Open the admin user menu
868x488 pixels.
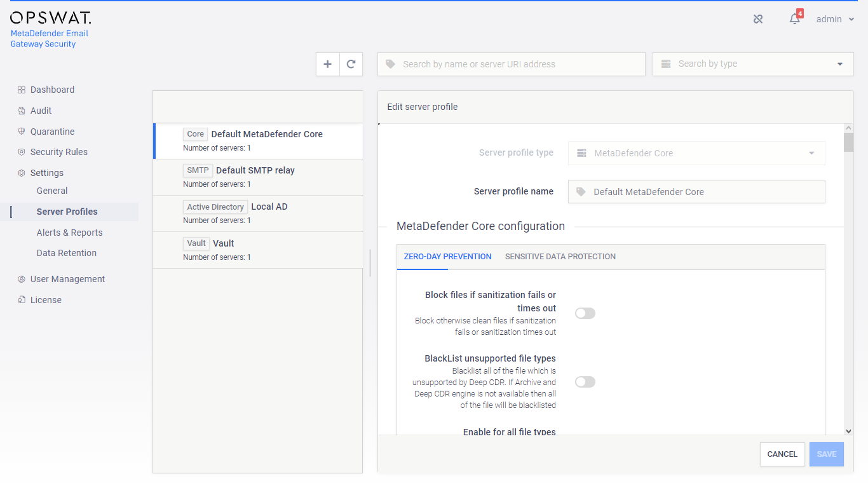pyautogui.click(x=835, y=19)
